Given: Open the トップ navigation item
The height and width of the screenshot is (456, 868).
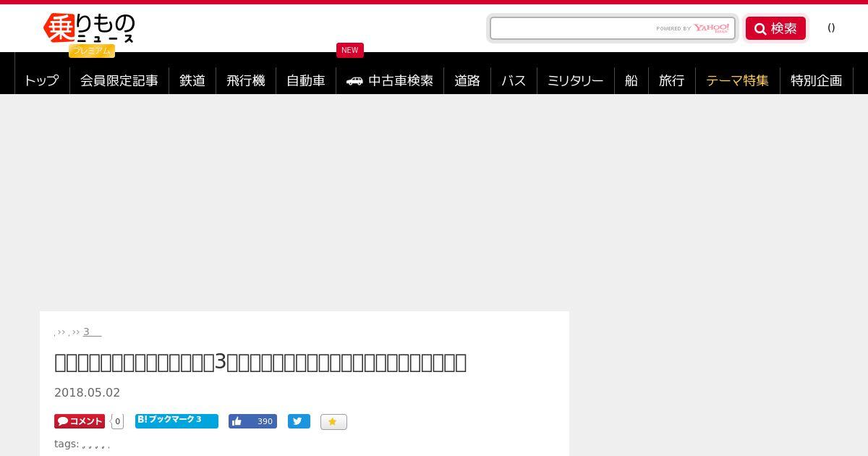Looking at the screenshot, I should [x=41, y=80].
